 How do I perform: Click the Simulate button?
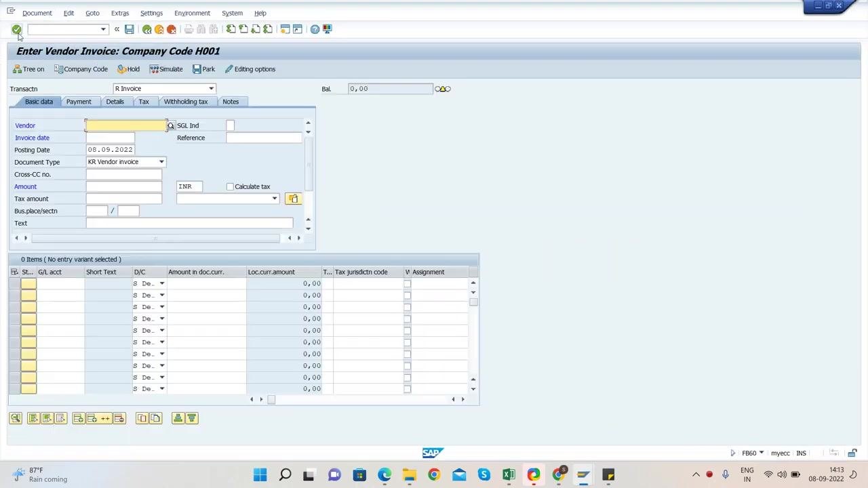click(x=166, y=69)
